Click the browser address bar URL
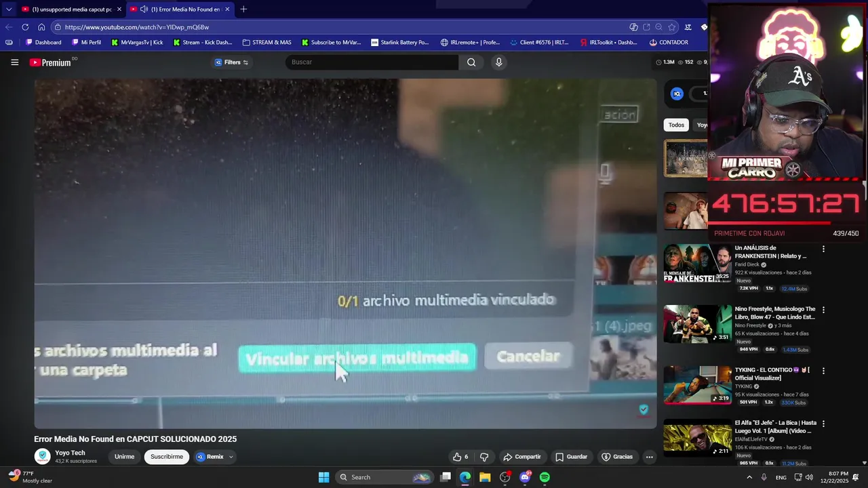 pos(136,27)
